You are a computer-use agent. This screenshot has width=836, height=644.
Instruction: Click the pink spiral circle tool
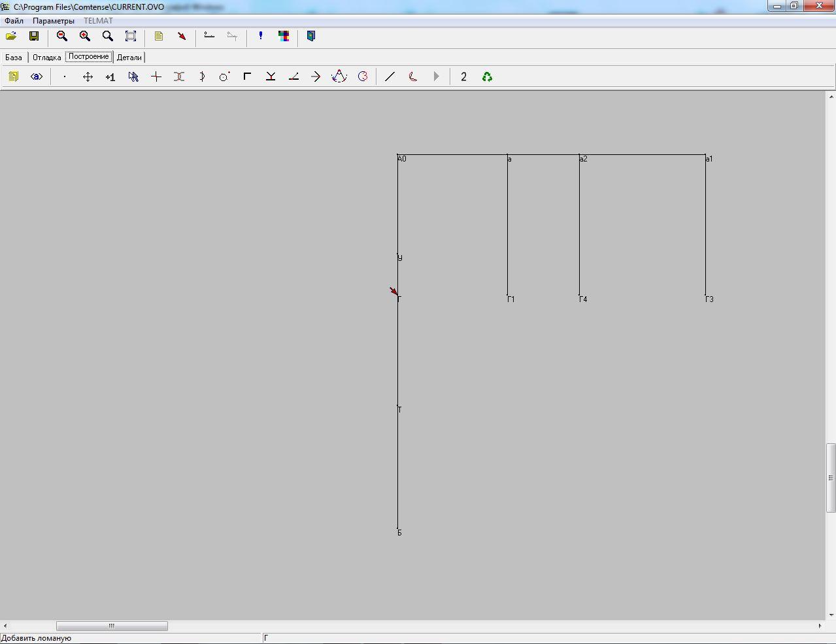363,76
